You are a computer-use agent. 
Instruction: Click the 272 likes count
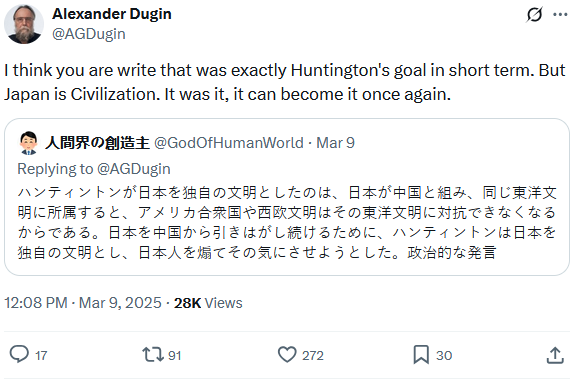[313, 355]
